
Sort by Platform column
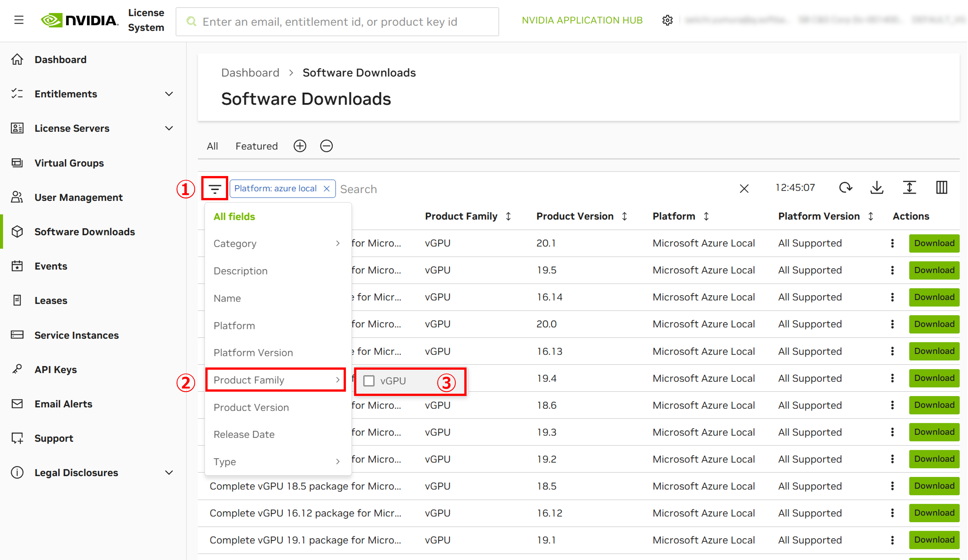pyautogui.click(x=706, y=217)
